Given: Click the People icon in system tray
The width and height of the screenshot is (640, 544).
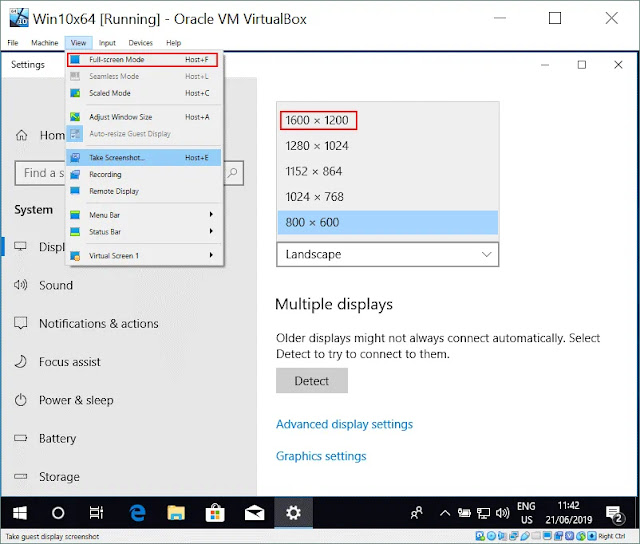Looking at the screenshot, I should click(416, 513).
